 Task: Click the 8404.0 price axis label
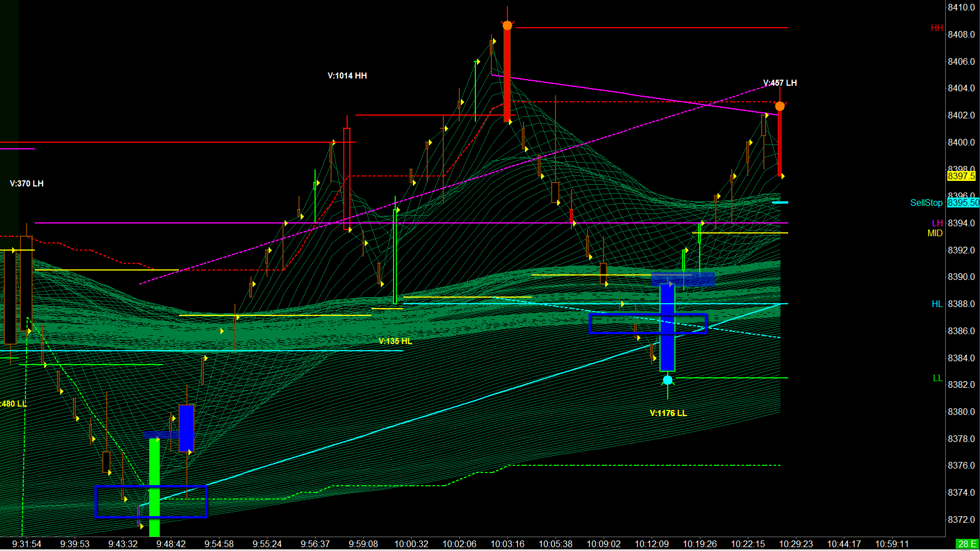click(962, 89)
